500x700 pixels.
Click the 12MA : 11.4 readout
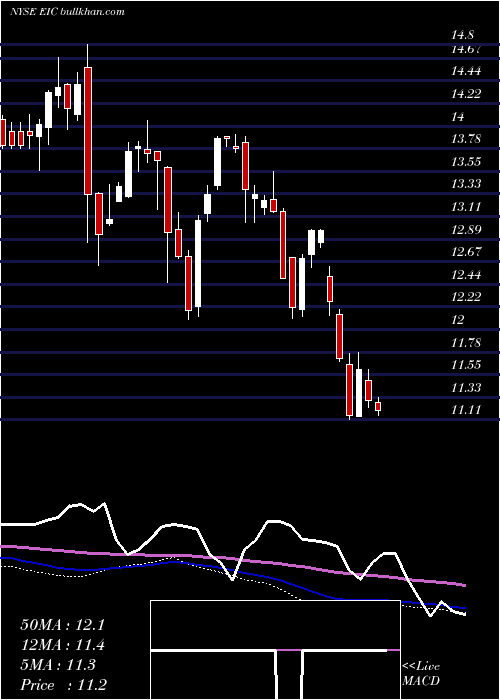click(x=62, y=645)
